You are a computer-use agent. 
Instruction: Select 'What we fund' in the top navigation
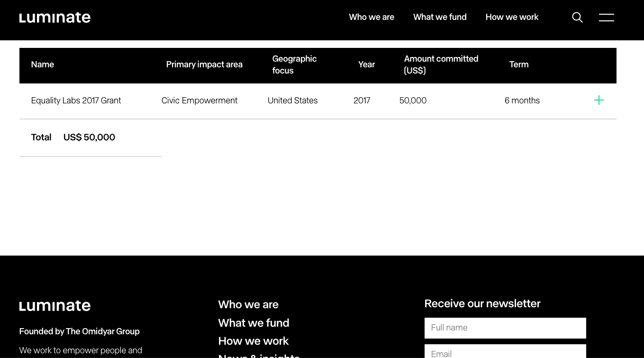coord(440,17)
